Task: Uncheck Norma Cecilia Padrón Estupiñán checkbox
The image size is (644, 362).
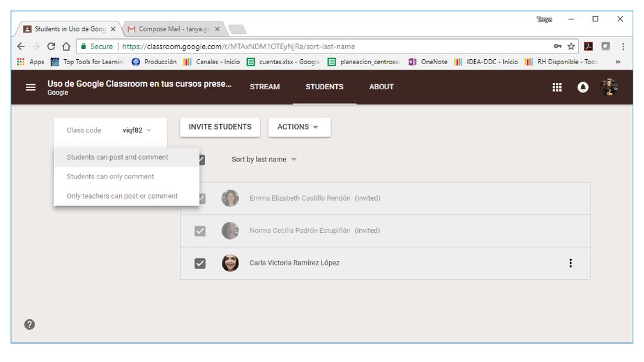Action: pyautogui.click(x=200, y=231)
